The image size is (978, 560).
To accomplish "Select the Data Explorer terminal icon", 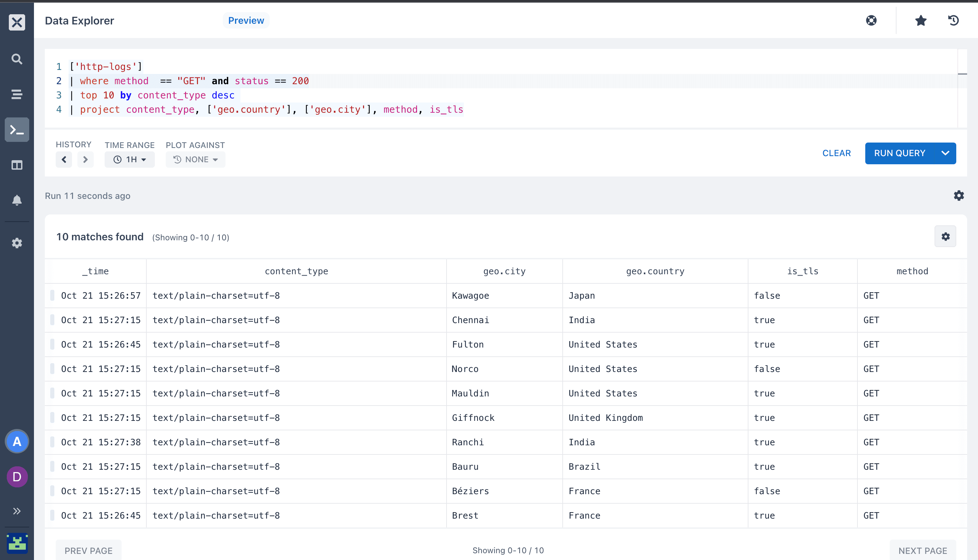I will (17, 130).
